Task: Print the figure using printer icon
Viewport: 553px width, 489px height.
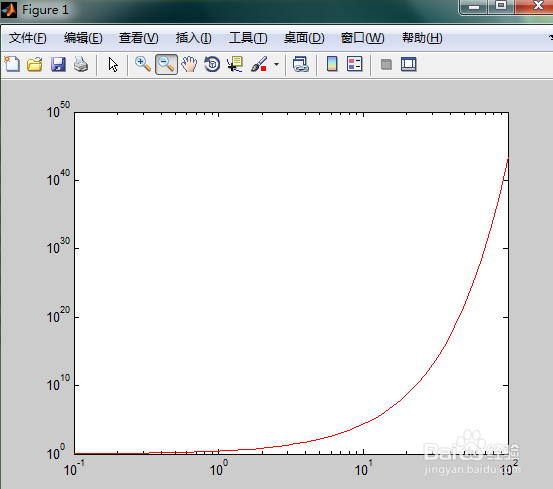Action: [x=81, y=65]
